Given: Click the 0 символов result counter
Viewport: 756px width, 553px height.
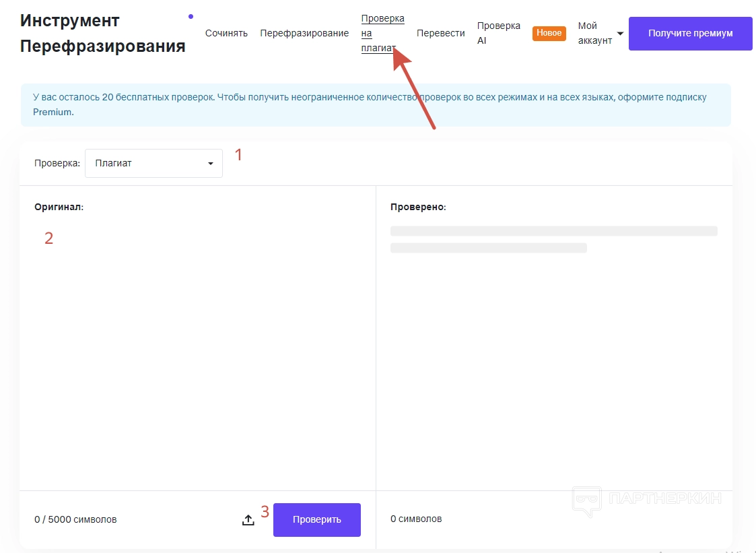Looking at the screenshot, I should point(416,519).
